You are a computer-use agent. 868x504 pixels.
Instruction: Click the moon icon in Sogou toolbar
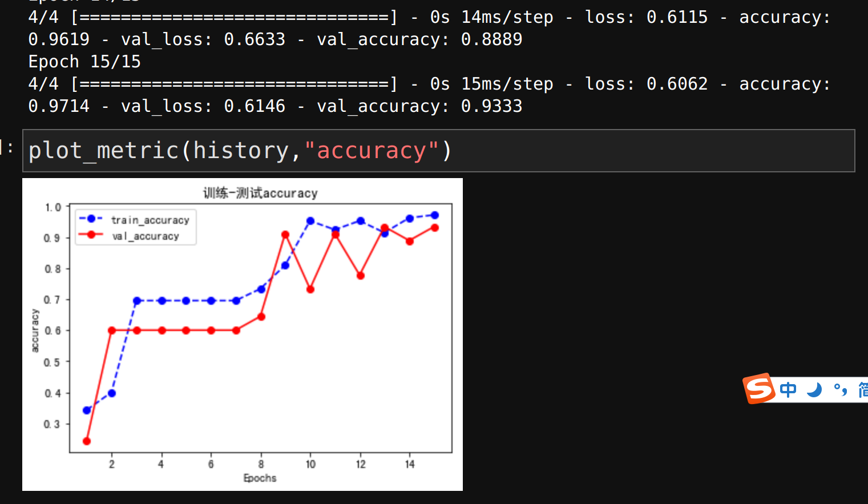[x=814, y=390]
